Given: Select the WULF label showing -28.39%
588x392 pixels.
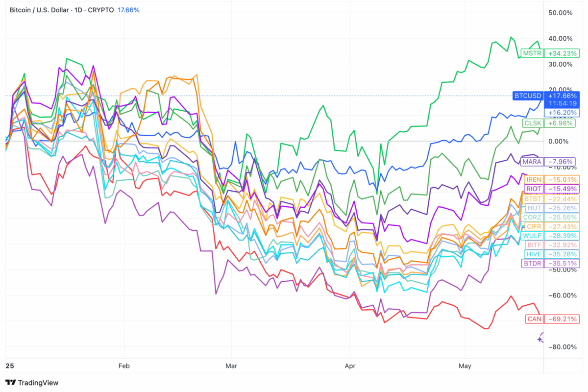Looking at the screenshot, I should pyautogui.click(x=532, y=236).
